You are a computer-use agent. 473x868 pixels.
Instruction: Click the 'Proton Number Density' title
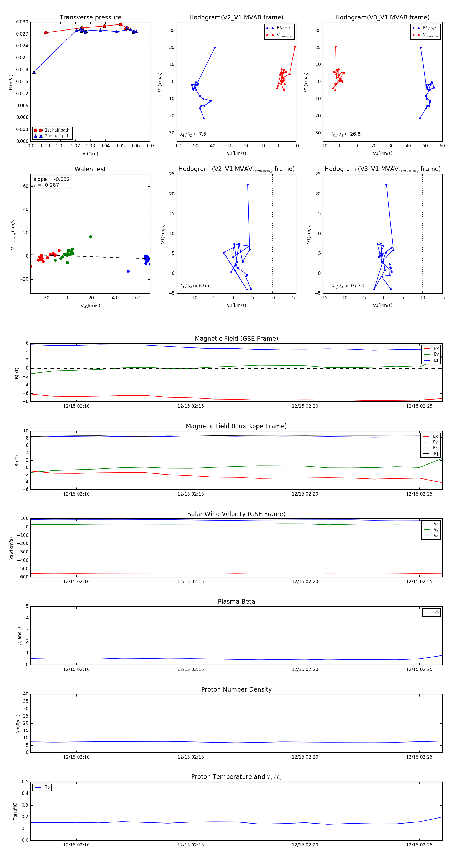pos(236,689)
